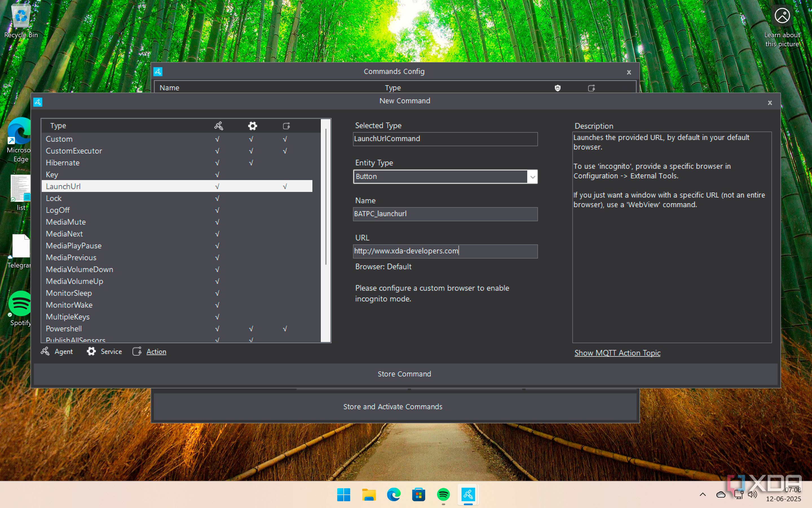The width and height of the screenshot is (812, 508).
Task: Expand the Entity Type dropdown arrow
Action: click(x=533, y=177)
